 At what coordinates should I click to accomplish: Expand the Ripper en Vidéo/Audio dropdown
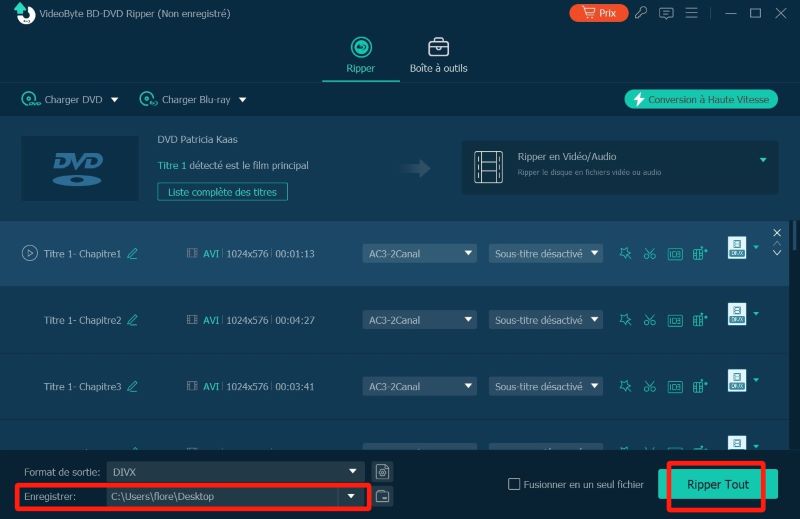coord(762,159)
